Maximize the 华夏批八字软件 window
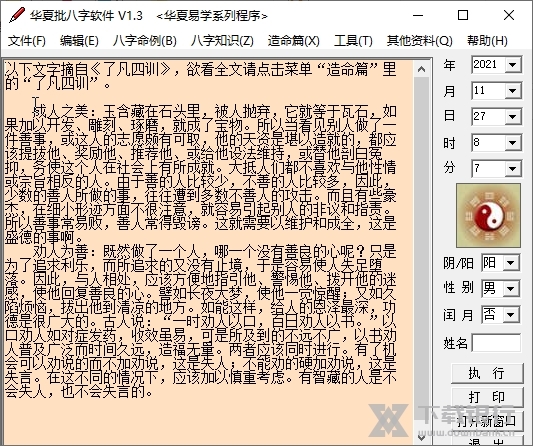 (x=463, y=15)
